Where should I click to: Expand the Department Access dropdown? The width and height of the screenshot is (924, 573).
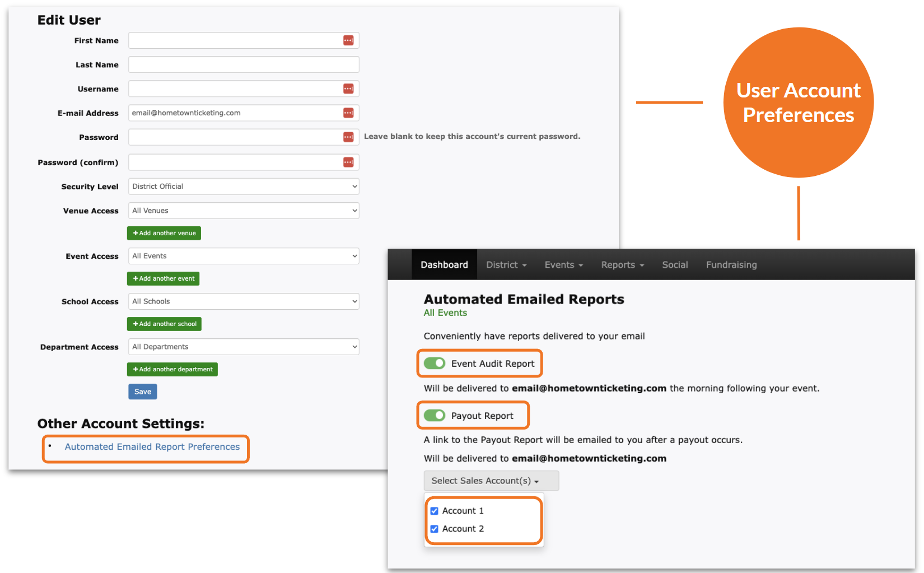pyautogui.click(x=243, y=347)
